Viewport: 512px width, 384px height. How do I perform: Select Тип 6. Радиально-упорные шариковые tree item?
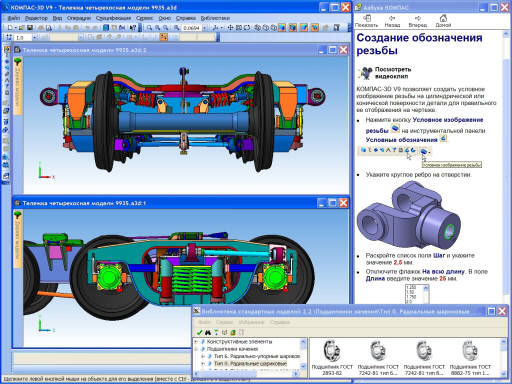pyautogui.click(x=257, y=356)
